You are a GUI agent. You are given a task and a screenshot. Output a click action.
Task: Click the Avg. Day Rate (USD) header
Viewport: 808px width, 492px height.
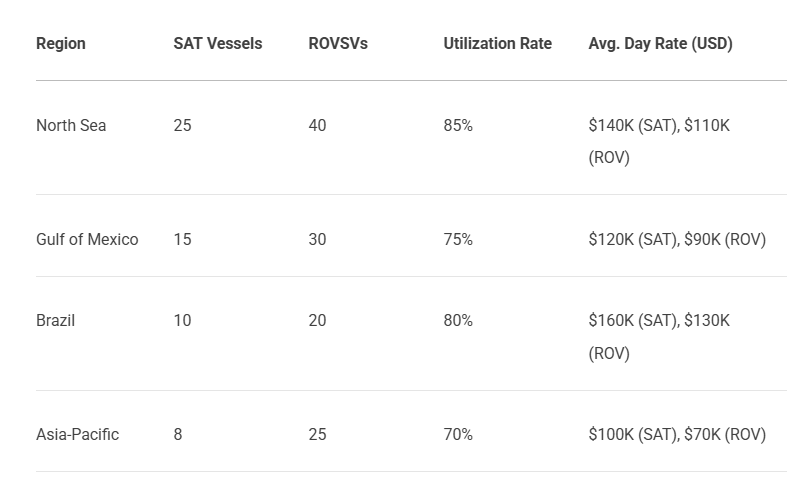[660, 44]
